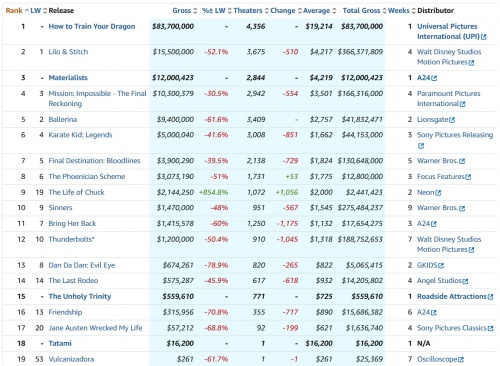Sort by the Total Gross column header
The height and width of the screenshot is (366, 500).
(361, 11)
